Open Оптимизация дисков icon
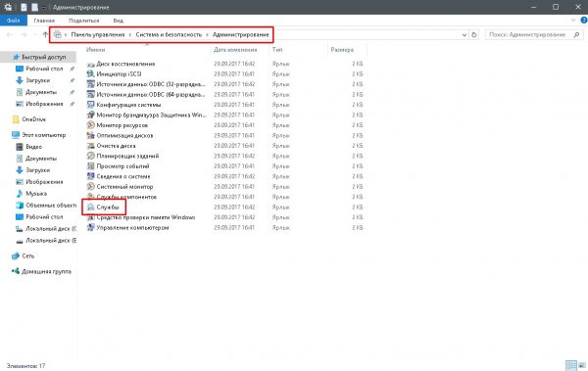This screenshot has height=371, width=588. 91,135
